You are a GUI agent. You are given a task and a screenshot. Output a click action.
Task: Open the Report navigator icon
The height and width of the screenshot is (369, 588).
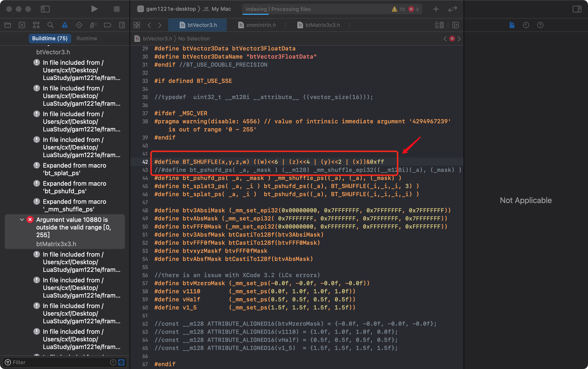122,25
